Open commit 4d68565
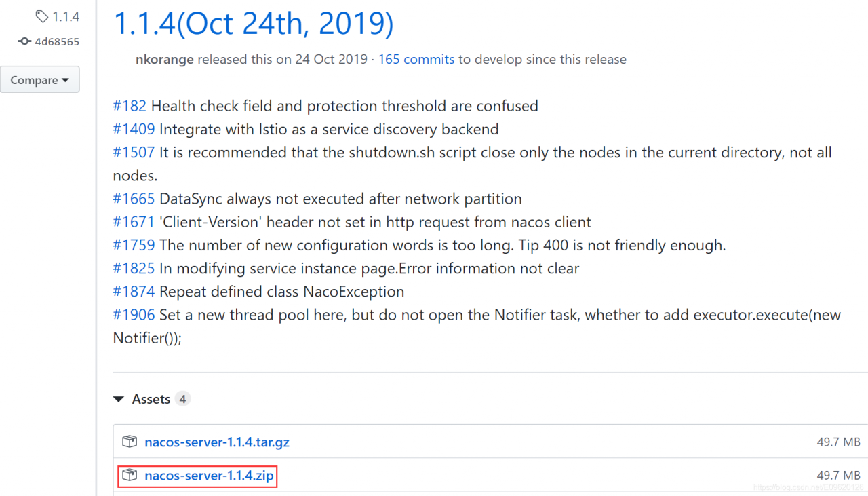This screenshot has width=868, height=496. point(57,41)
